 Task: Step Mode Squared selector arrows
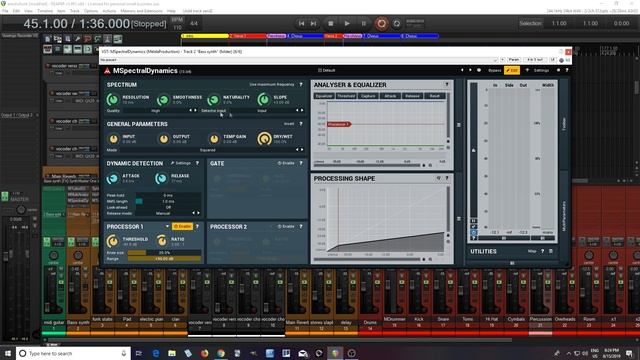point(300,150)
